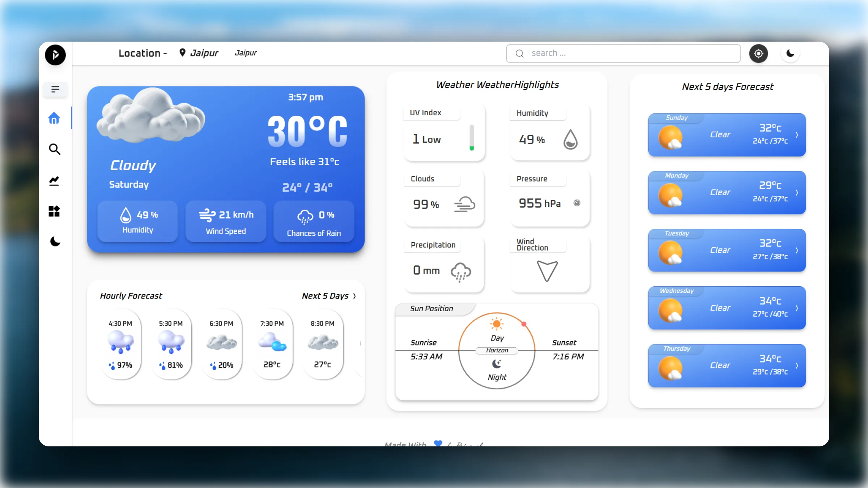The width and height of the screenshot is (868, 488).
Task: Click the Monday tab label
Action: pyautogui.click(x=677, y=176)
